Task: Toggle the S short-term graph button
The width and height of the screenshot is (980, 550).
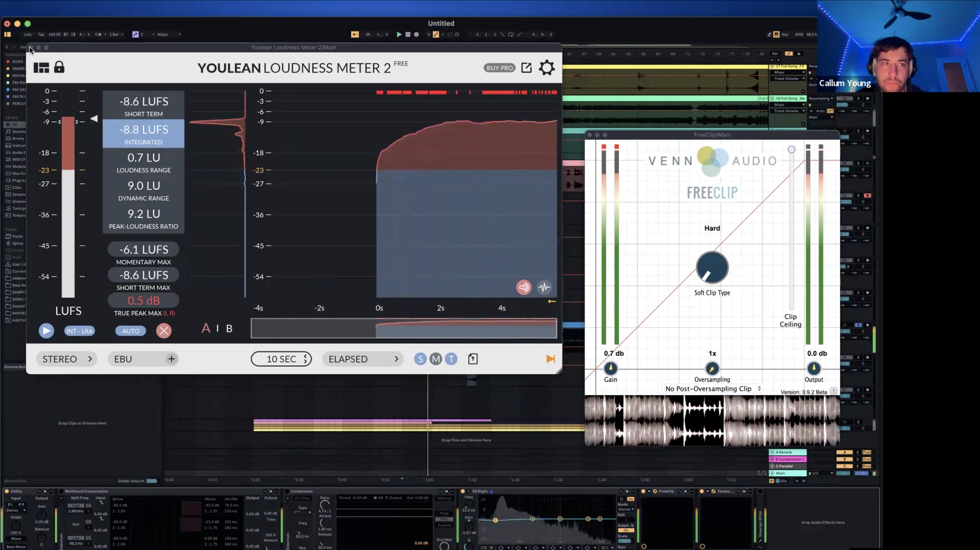Action: [x=420, y=359]
